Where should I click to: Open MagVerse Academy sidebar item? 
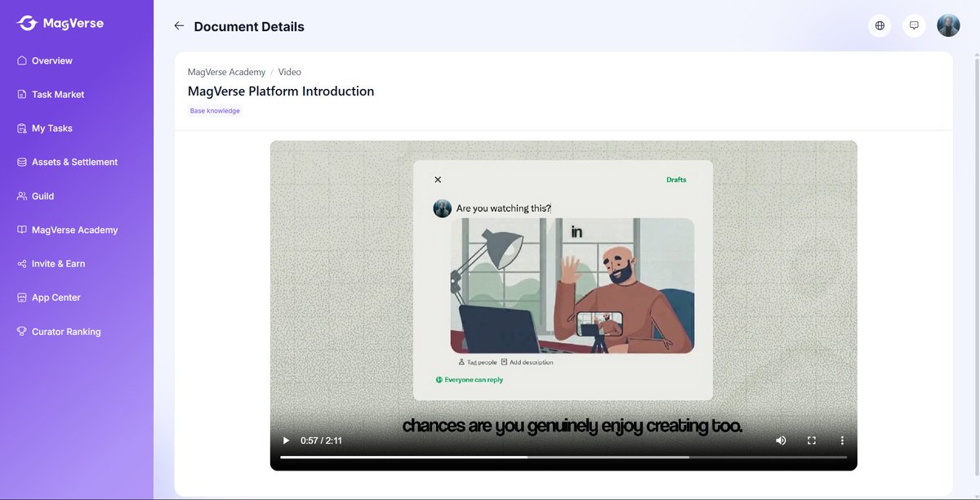[77, 230]
